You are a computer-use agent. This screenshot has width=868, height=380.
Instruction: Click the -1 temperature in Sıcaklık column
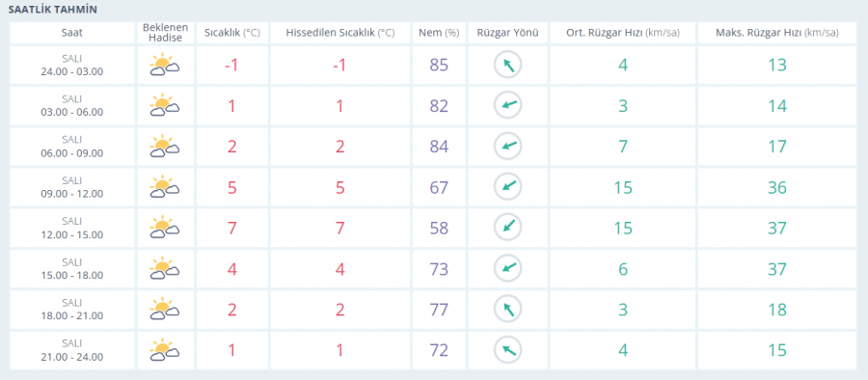click(x=231, y=65)
